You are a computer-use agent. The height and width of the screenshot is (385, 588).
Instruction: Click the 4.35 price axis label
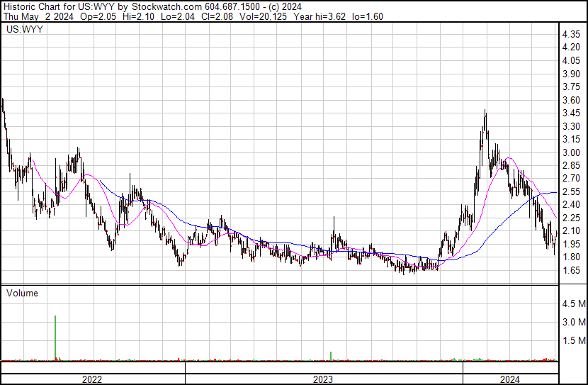[x=571, y=34]
